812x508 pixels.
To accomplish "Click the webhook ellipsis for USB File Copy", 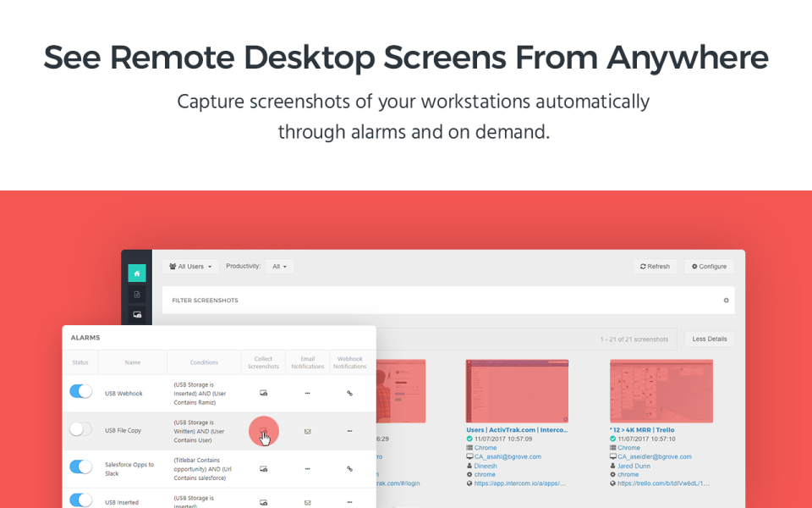I will pos(349,431).
